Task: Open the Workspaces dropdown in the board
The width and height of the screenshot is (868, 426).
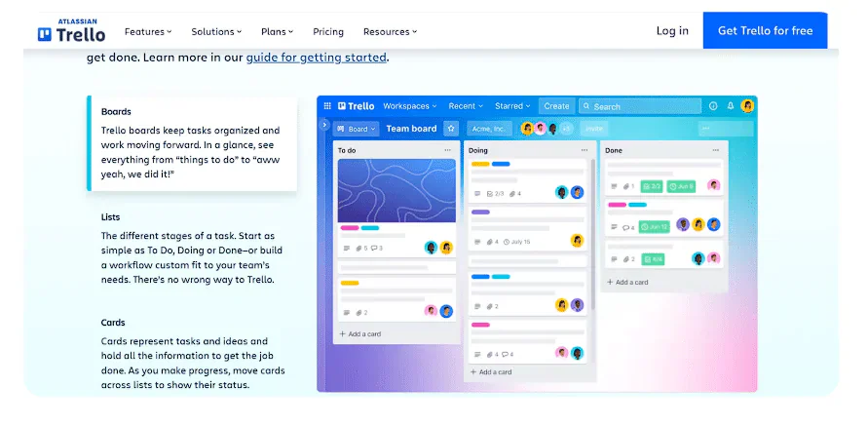Action: [409, 106]
